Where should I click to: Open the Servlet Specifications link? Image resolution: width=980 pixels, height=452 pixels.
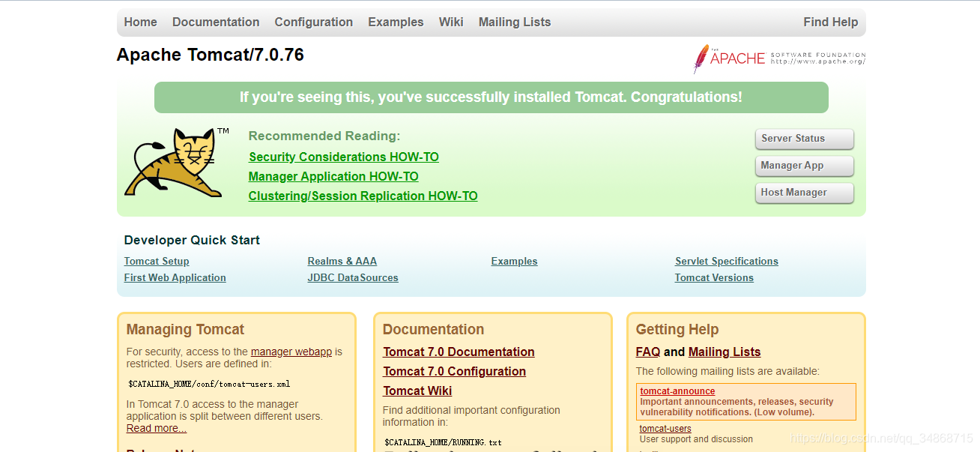(x=727, y=261)
